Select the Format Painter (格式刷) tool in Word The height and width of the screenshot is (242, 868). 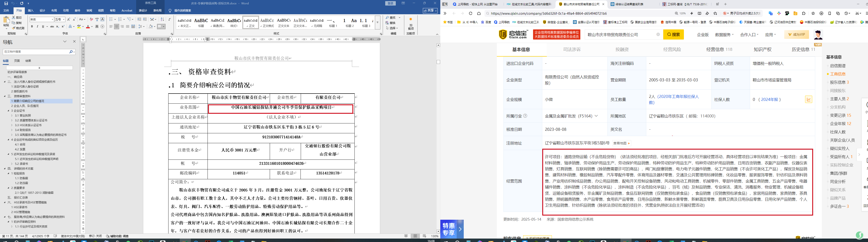(18, 28)
